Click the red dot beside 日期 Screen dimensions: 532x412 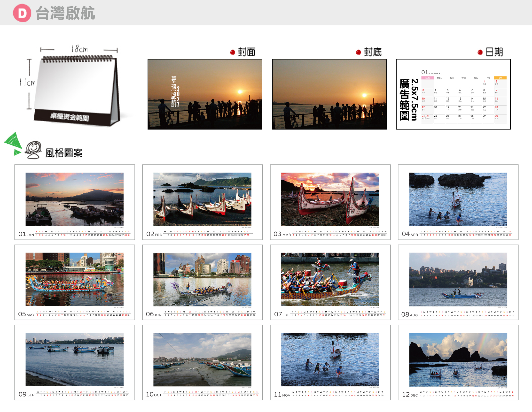point(480,52)
